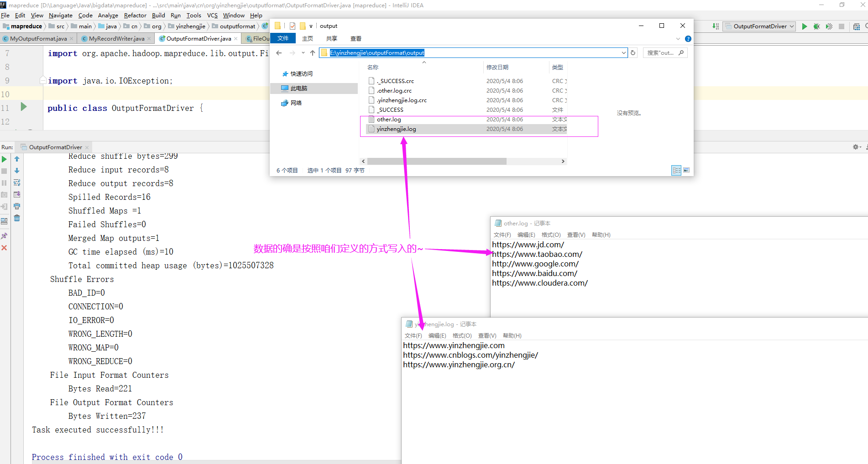868x464 pixels.
Task: Click the dump threads camera icon
Action: (4, 195)
